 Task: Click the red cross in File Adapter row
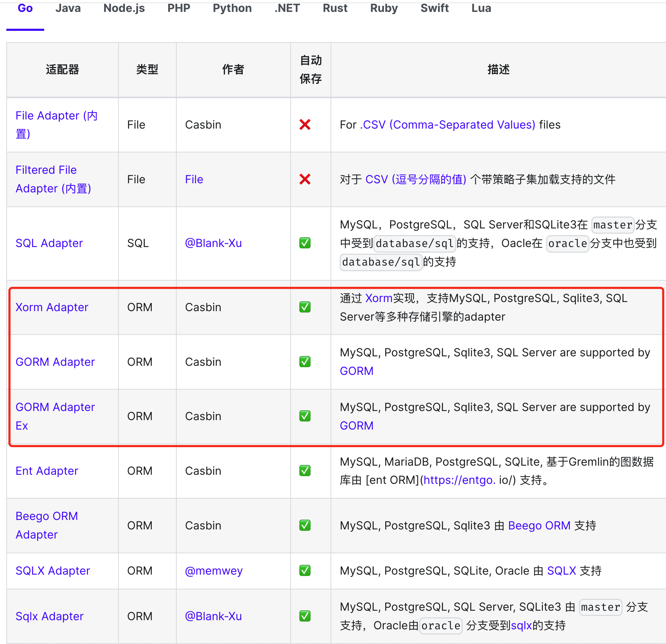[x=305, y=124]
